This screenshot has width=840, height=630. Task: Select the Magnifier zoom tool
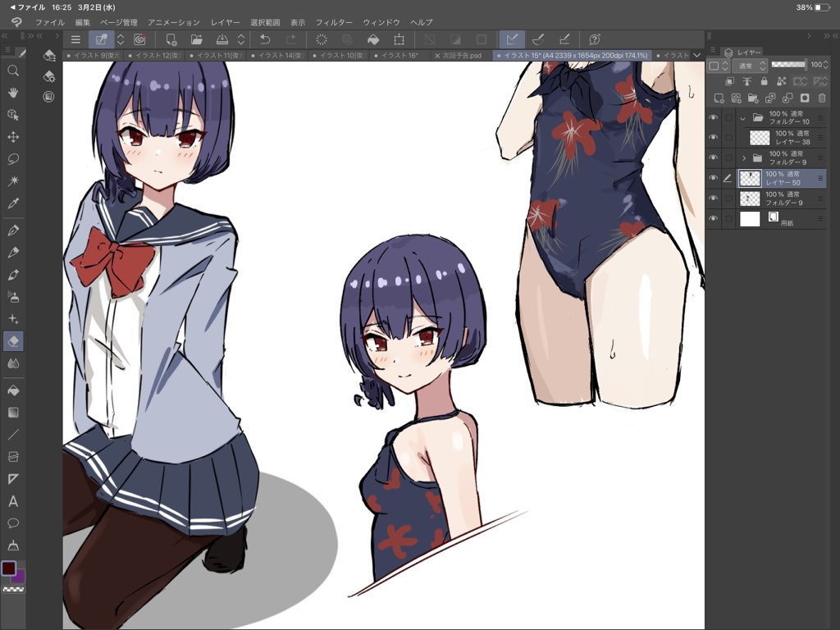(13, 71)
